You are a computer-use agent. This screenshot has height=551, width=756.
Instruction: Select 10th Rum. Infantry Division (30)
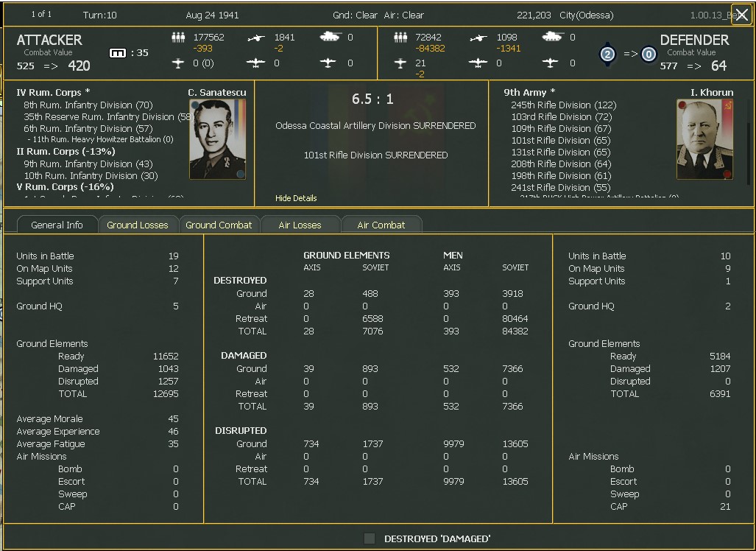91,175
